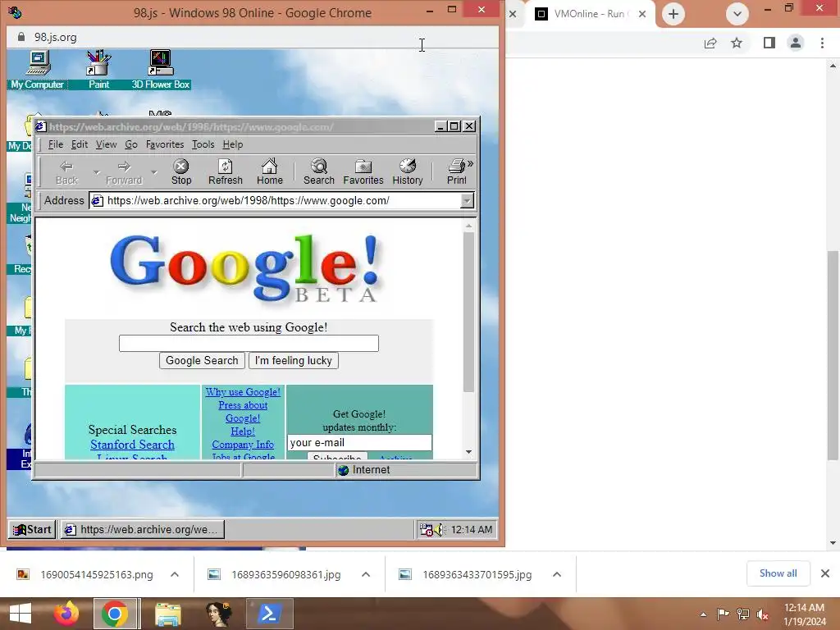
Task: Open the Press about Google! link
Action: [243, 412]
